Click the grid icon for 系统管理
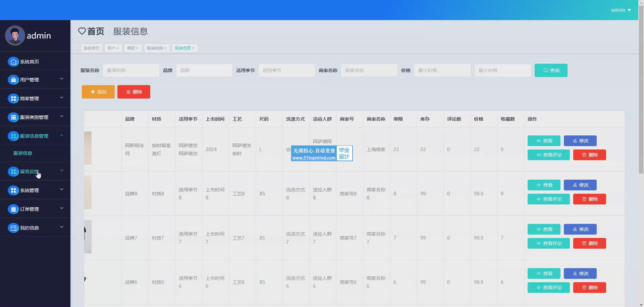Viewport: 644px width, 307px height. (x=13, y=190)
